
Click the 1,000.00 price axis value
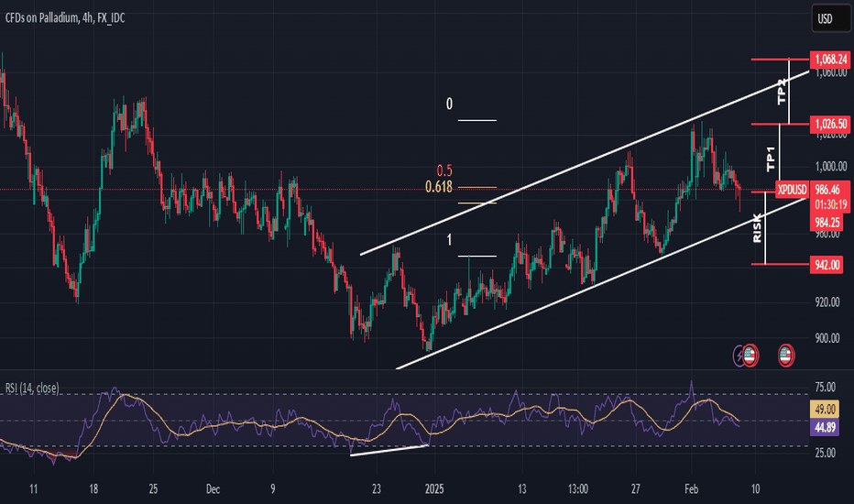tap(831, 166)
